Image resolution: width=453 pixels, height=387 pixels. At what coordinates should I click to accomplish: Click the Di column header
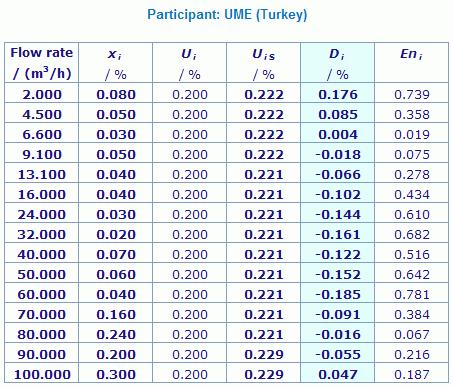click(x=337, y=63)
